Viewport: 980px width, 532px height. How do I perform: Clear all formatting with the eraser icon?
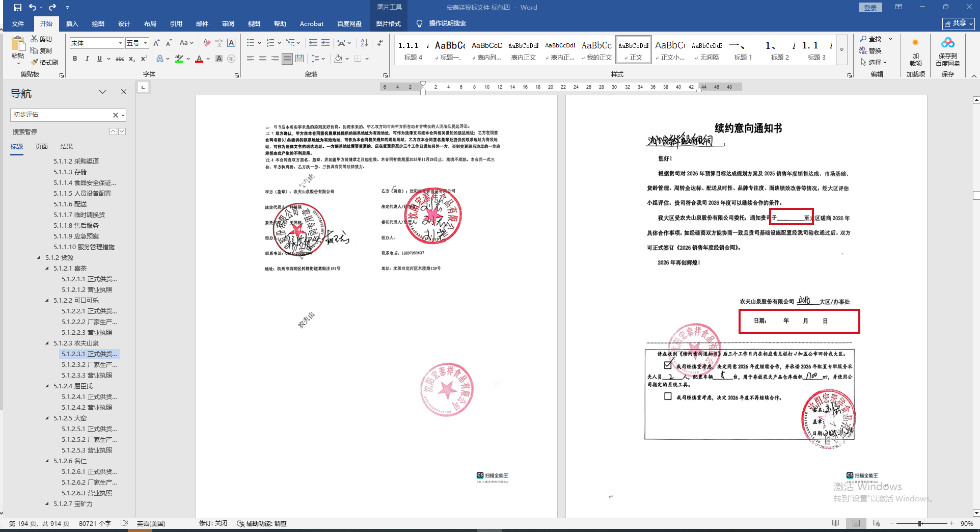206,43
